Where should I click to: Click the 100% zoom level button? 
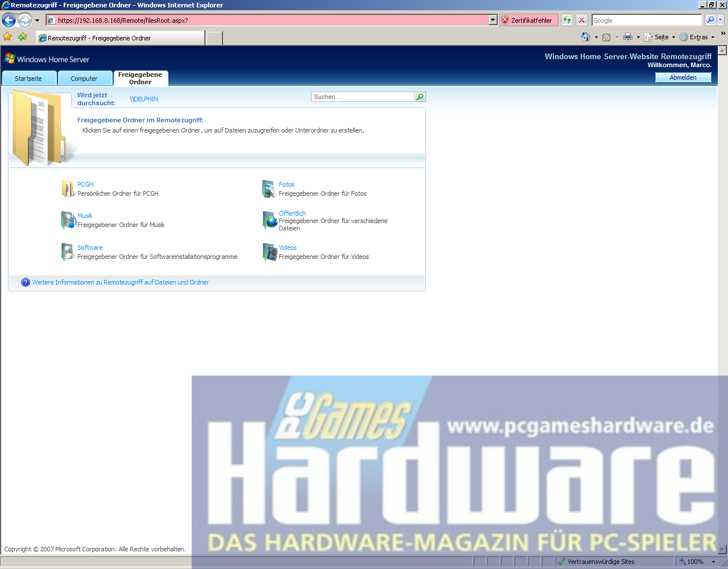[x=692, y=562]
